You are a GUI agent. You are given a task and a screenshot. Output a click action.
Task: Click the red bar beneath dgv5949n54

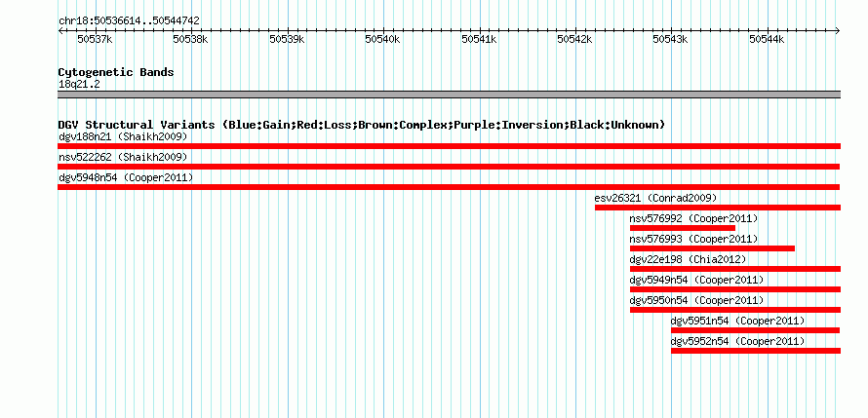click(735, 289)
